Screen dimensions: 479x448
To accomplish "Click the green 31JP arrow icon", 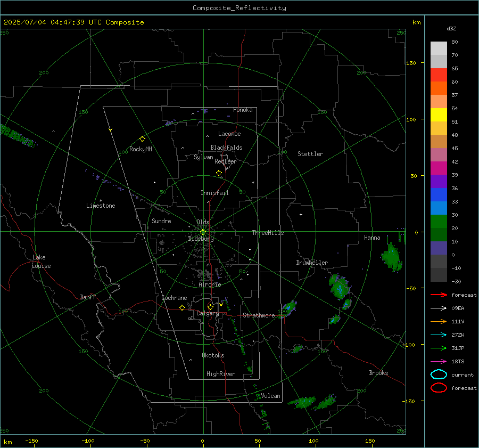I will pos(439,348).
